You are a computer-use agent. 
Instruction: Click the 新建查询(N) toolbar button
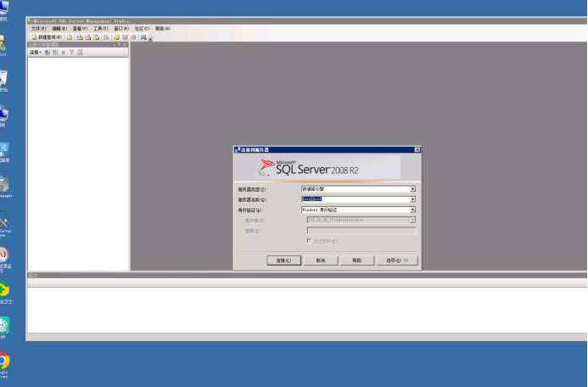(47, 37)
